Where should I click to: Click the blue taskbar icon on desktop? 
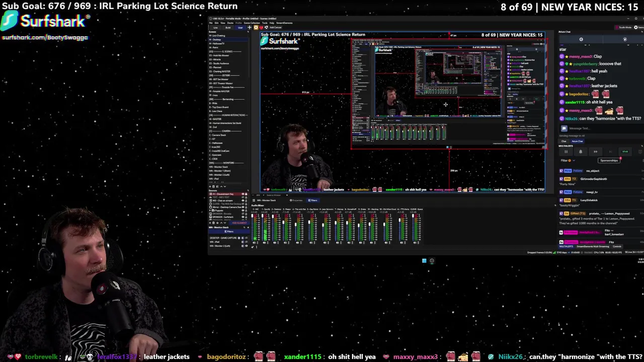tap(424, 260)
